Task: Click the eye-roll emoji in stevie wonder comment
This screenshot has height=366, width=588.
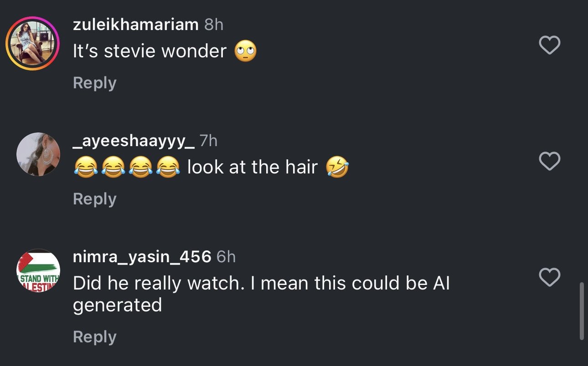Action: coord(245,51)
